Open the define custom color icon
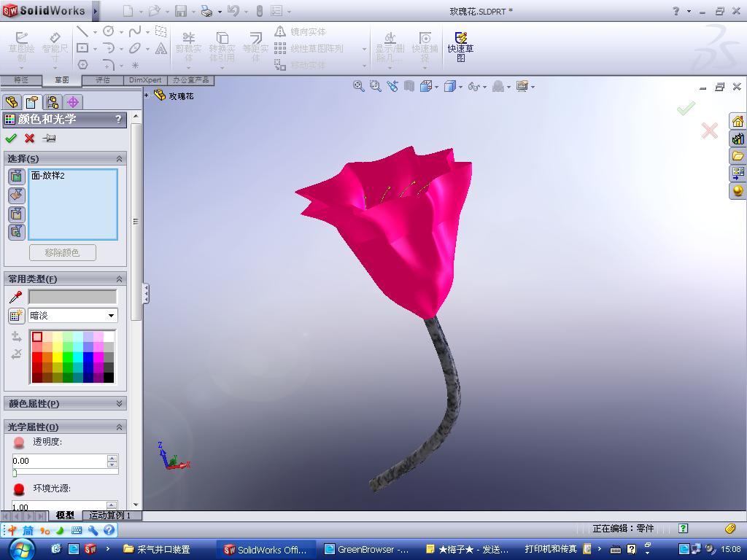Screen dimensions: 747x560 point(16,315)
